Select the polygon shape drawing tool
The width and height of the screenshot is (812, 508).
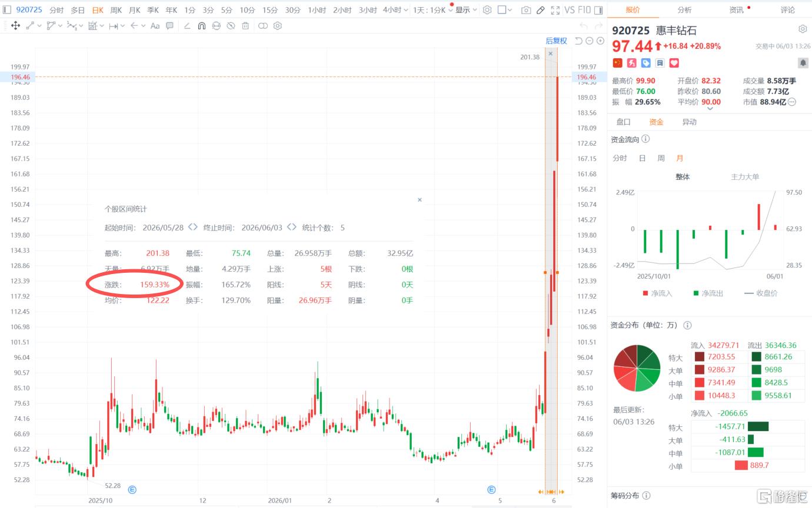point(51,26)
